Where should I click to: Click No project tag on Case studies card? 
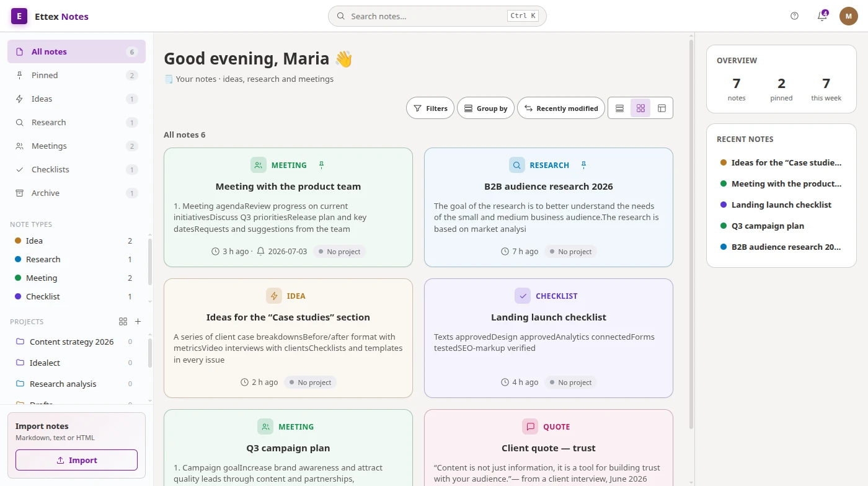pyautogui.click(x=310, y=382)
